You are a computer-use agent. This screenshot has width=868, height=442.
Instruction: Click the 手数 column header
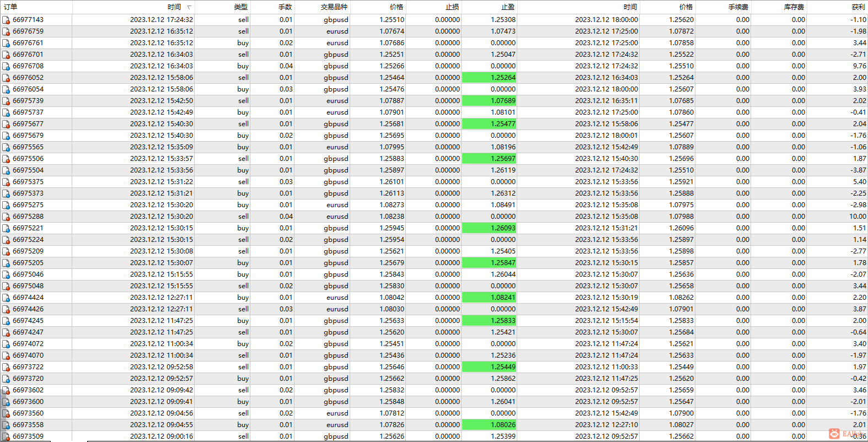pos(285,7)
